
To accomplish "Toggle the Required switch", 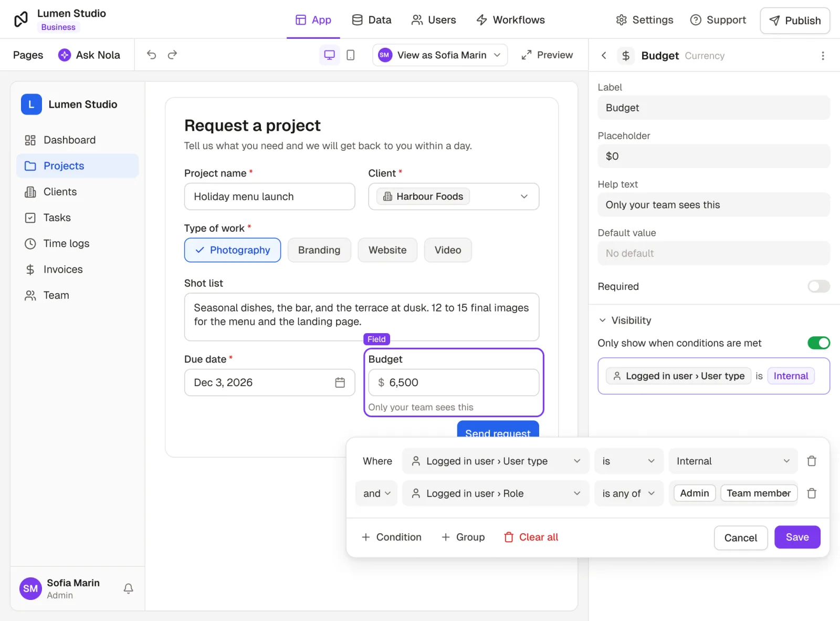I will click(818, 286).
